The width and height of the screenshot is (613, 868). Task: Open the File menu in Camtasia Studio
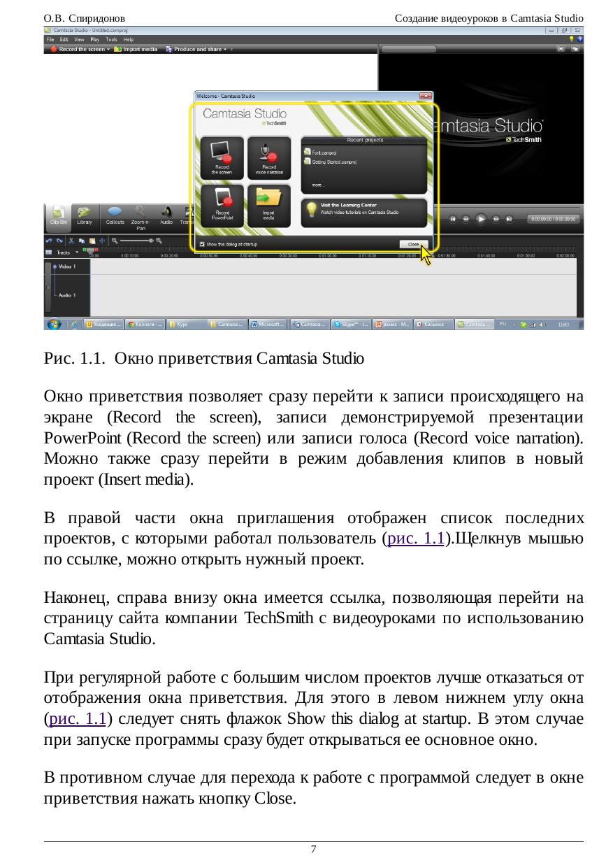50,40
